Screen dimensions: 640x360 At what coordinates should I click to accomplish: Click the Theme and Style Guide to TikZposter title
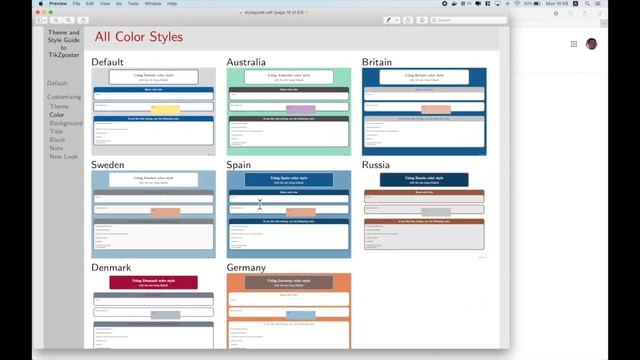pos(64,43)
